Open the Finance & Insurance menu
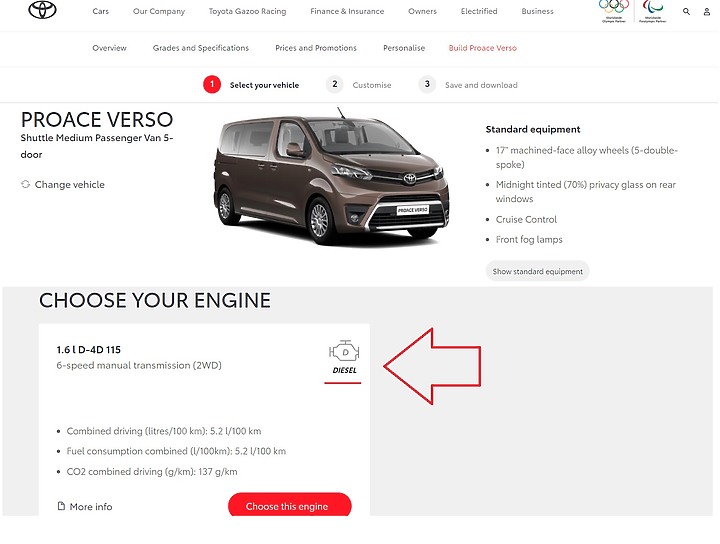 click(x=347, y=11)
